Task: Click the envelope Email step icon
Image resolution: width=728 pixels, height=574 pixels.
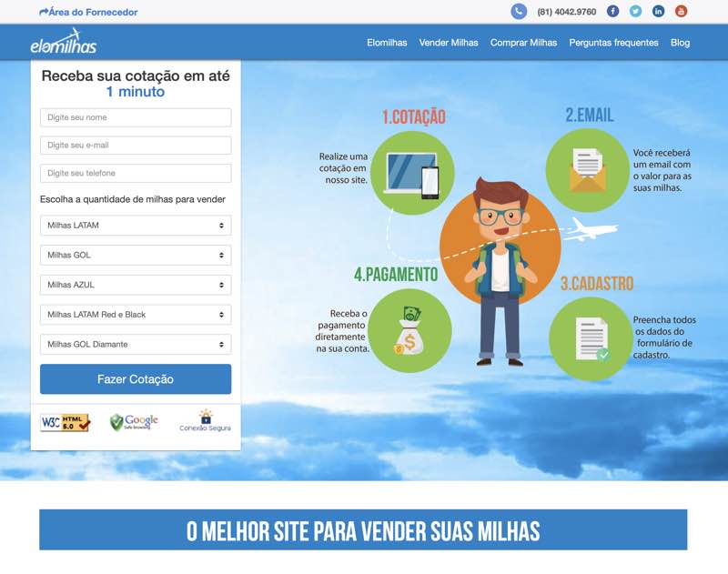Action: click(x=587, y=170)
